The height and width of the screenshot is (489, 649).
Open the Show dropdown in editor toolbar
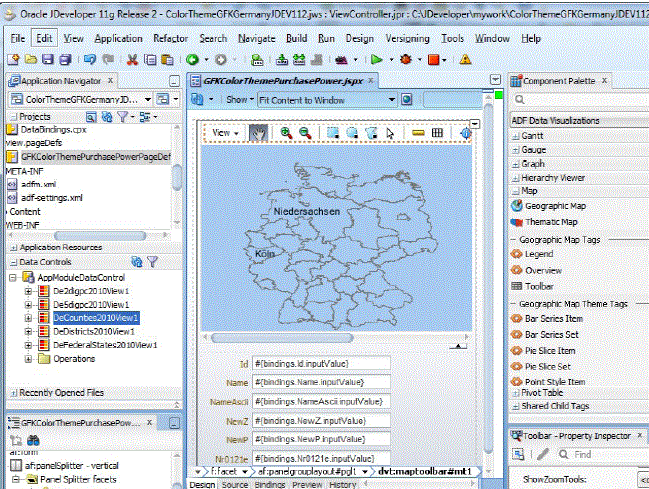240,100
